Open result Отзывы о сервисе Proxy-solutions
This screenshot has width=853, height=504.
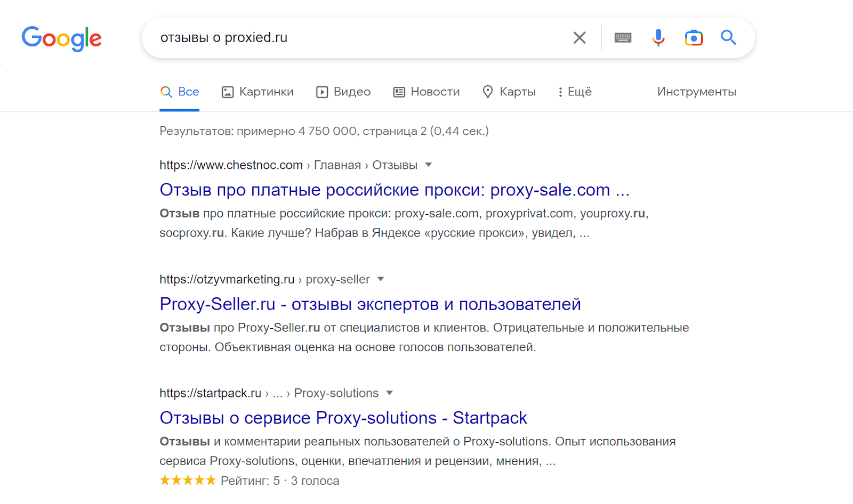tap(343, 418)
